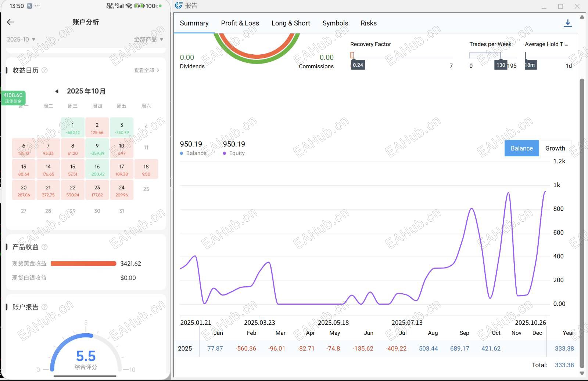588x381 pixels.
Task: Maximize the 报告 window
Action: (560, 6)
